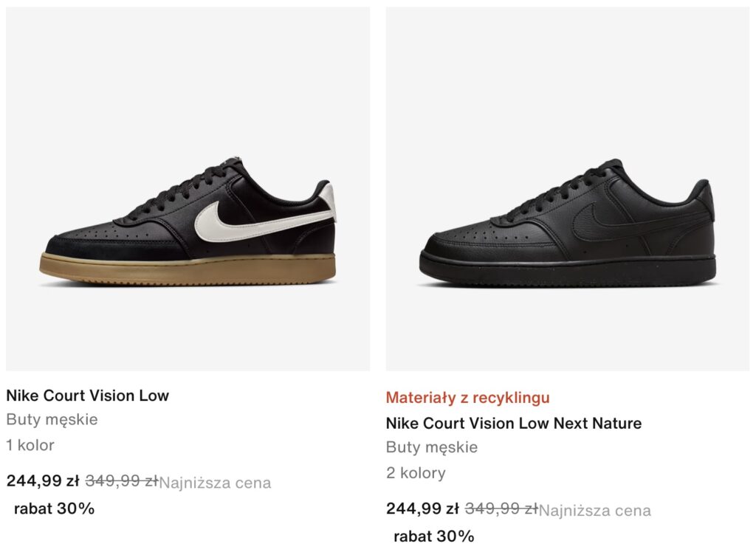Select the "1 kolor" text
756x555 pixels.
[x=30, y=445]
